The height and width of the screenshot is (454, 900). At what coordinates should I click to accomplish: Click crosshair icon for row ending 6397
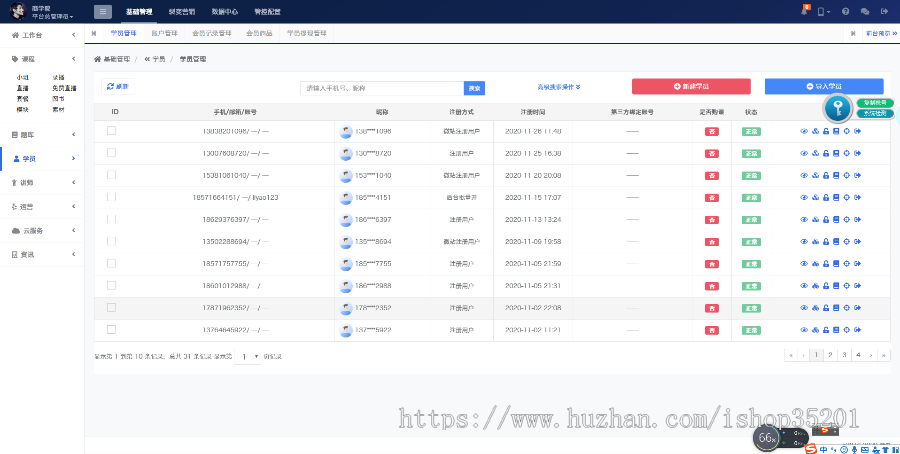point(847,220)
